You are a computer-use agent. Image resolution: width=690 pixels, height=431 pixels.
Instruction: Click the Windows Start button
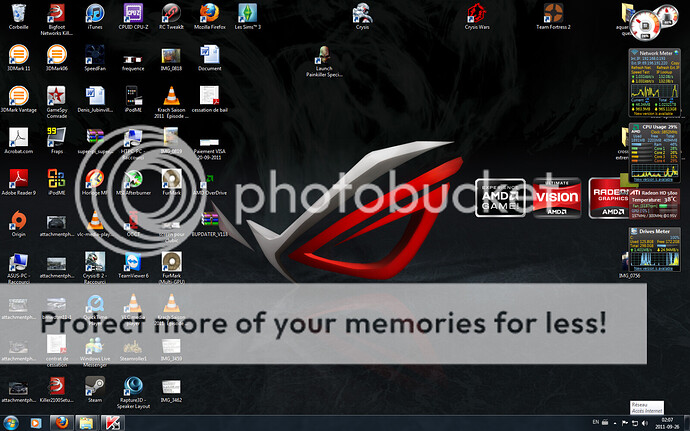coord(12,423)
